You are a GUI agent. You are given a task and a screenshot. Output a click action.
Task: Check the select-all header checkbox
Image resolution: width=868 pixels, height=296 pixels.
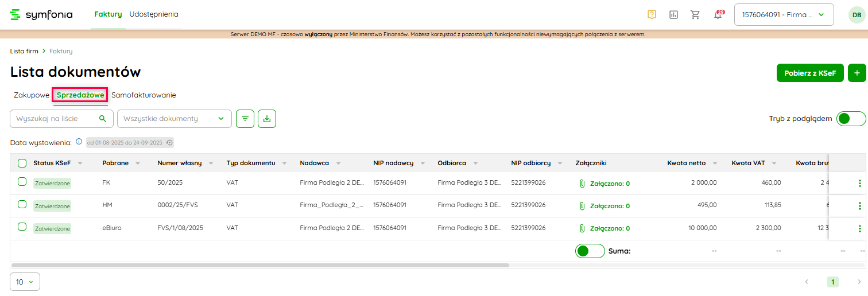[22, 163]
